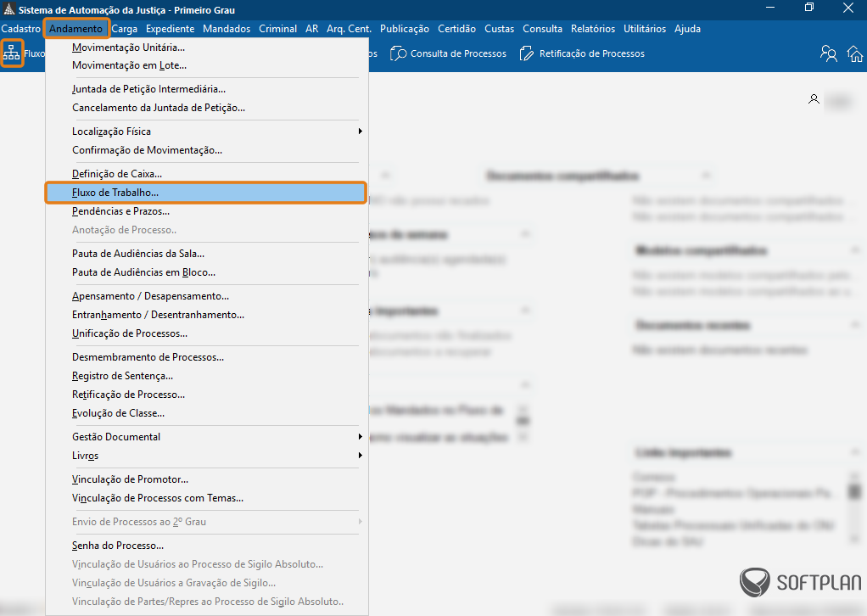Image resolution: width=867 pixels, height=616 pixels.
Task: Select Vinculação de Promotor entry
Action: point(207,479)
